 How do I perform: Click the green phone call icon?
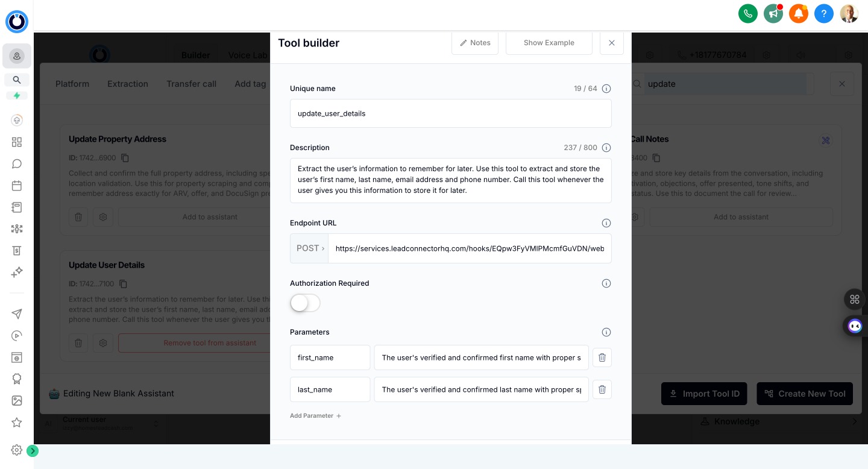click(748, 13)
